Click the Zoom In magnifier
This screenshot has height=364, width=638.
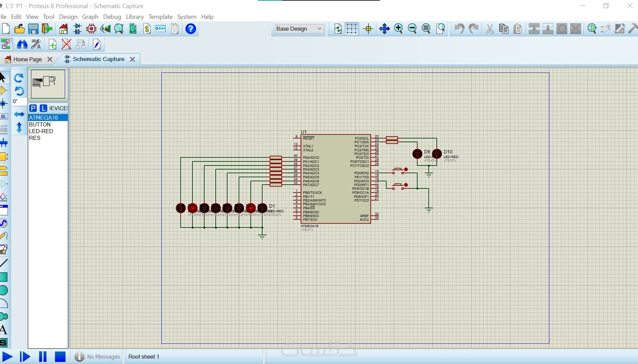point(398,29)
